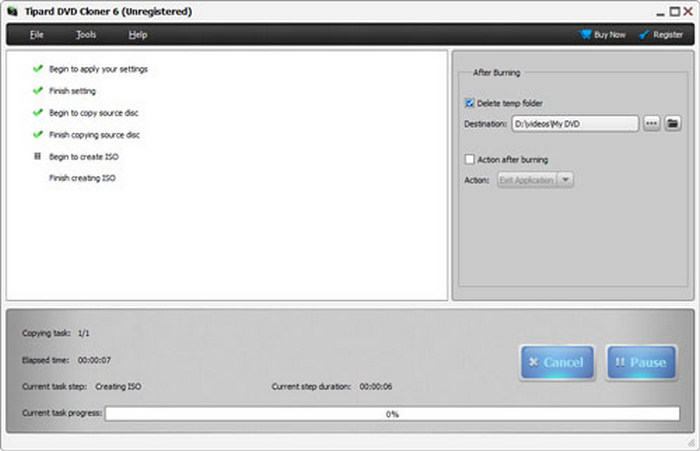Image resolution: width=700 pixels, height=451 pixels.
Task: Click the Tipard DVD Cloner title bar app icon
Action: pos(12,12)
